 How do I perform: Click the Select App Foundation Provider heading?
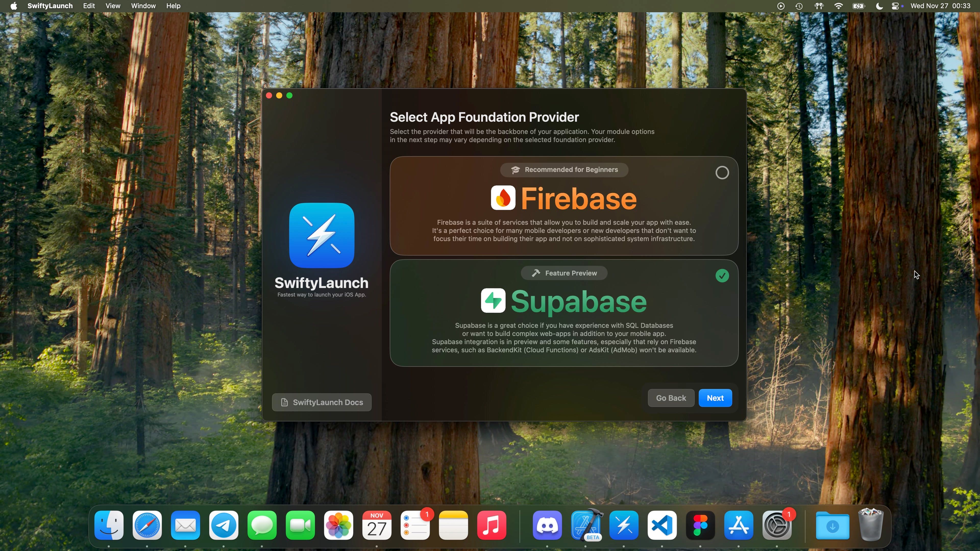(x=484, y=117)
